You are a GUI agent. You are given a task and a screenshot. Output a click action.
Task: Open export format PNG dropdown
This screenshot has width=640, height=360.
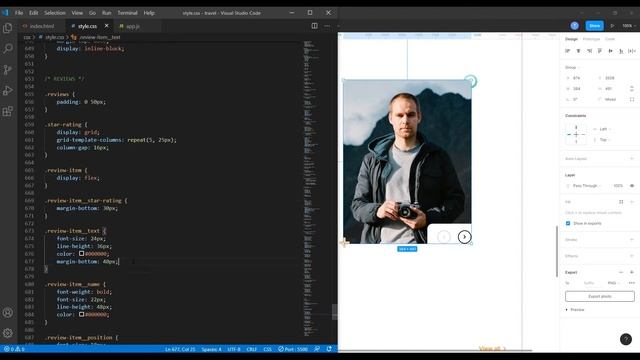(x=613, y=283)
